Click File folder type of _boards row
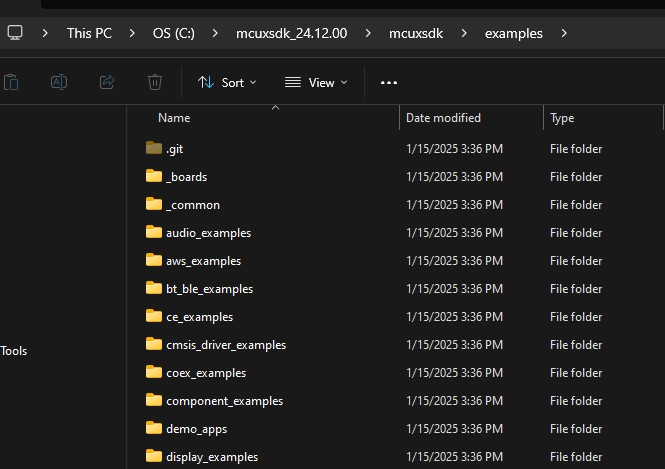This screenshot has width=665, height=469. [x=576, y=177]
